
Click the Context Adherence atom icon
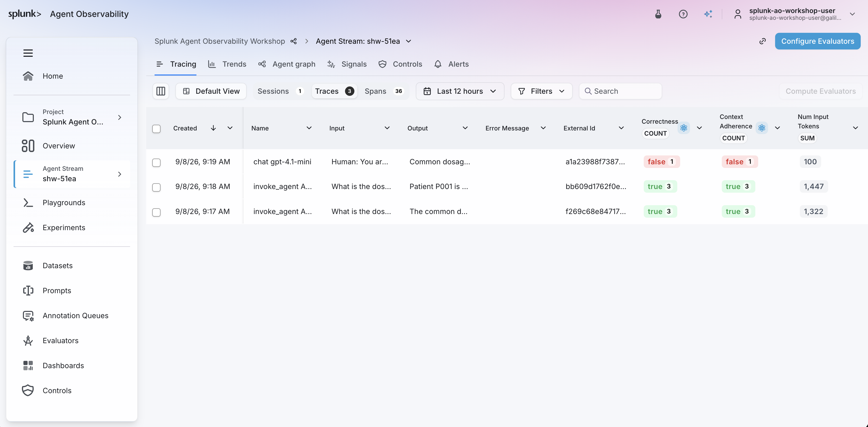pos(762,128)
